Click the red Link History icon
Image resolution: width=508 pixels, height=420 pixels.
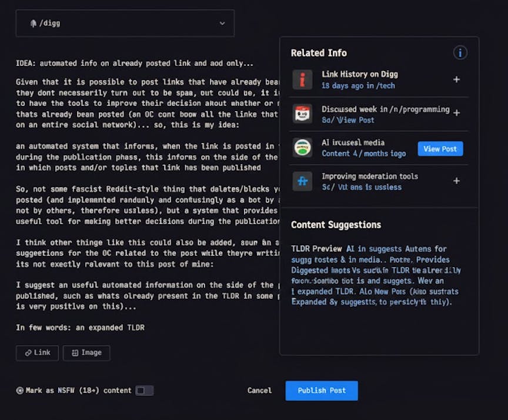tap(302, 79)
